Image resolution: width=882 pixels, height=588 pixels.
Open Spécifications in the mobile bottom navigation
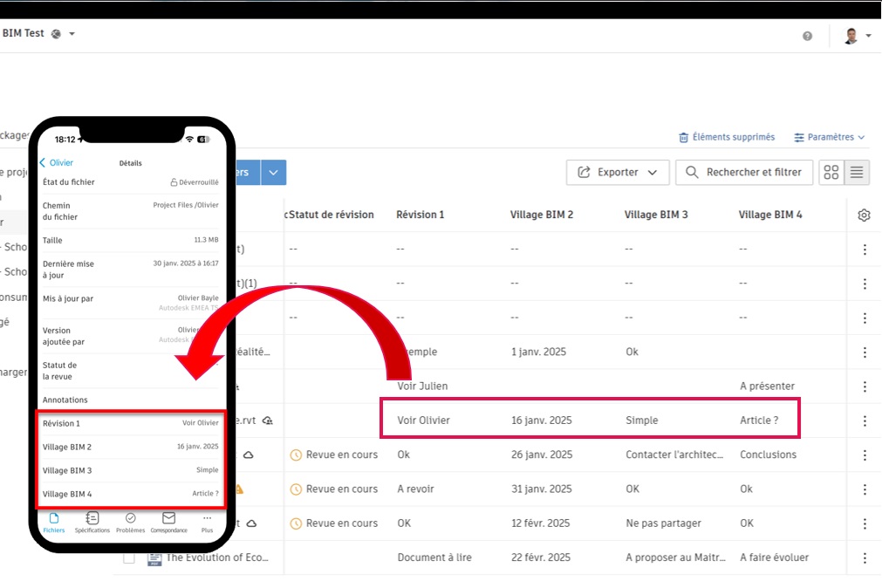[x=92, y=522]
